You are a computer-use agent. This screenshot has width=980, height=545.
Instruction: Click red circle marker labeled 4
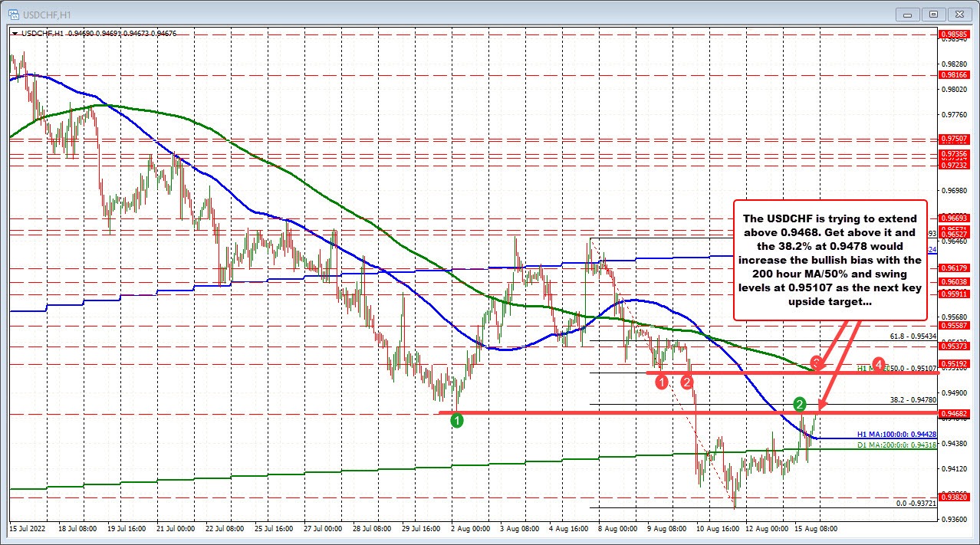[x=878, y=366]
